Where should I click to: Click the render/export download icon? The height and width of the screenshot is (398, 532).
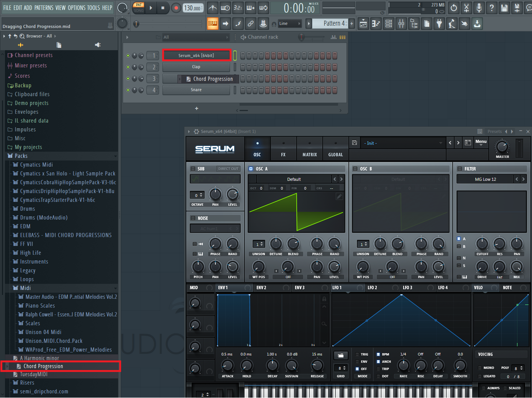coord(477,24)
